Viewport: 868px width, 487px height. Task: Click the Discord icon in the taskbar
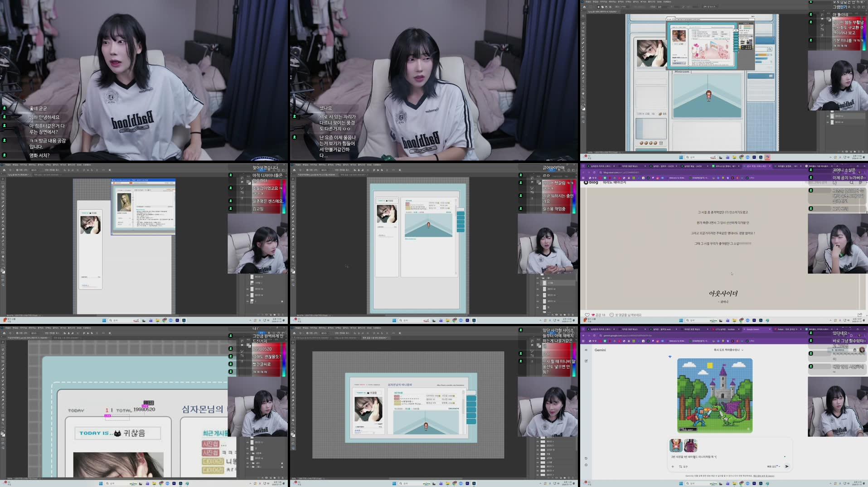pos(747,483)
